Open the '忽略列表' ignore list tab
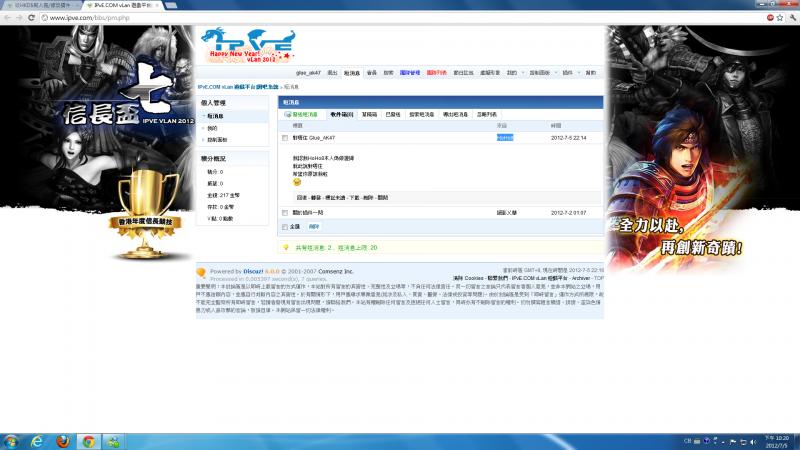The height and width of the screenshot is (450, 800). tap(487, 115)
